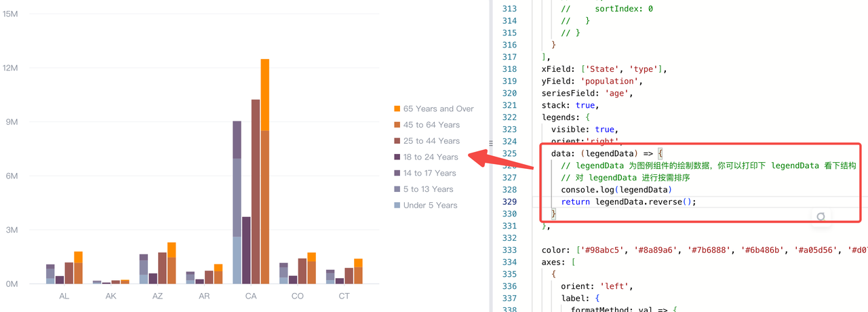
Task: Click the 12M tick label on y-axis
Action: point(10,68)
